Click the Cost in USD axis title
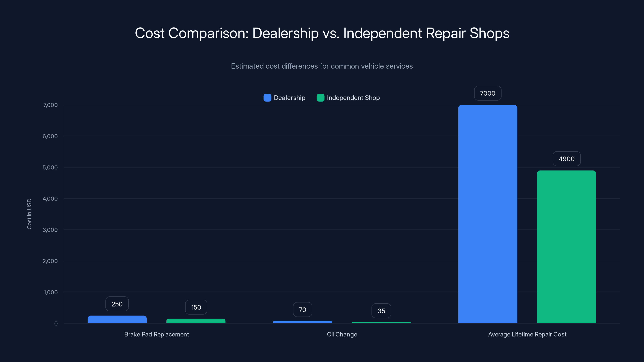Image resolution: width=644 pixels, height=362 pixels. [29, 214]
